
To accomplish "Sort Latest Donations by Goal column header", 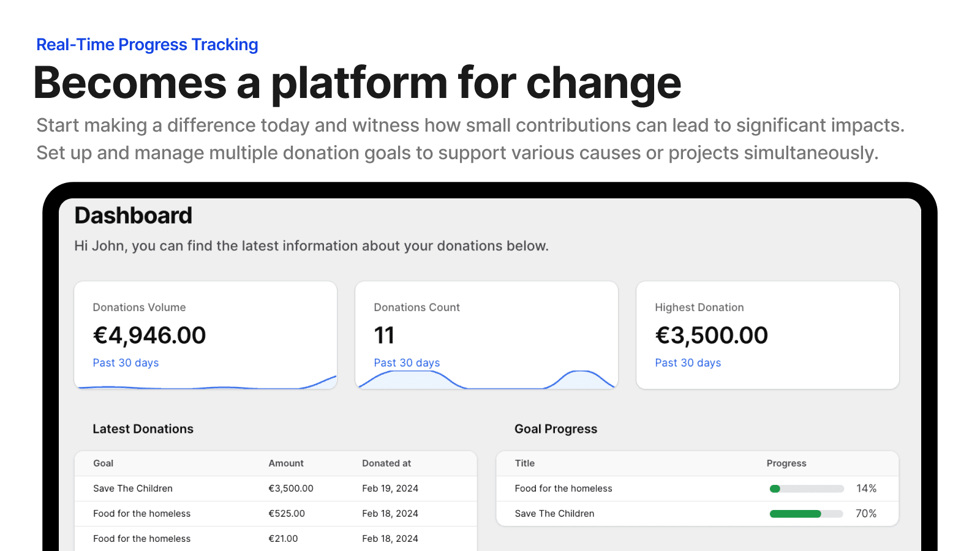I will pyautogui.click(x=103, y=463).
